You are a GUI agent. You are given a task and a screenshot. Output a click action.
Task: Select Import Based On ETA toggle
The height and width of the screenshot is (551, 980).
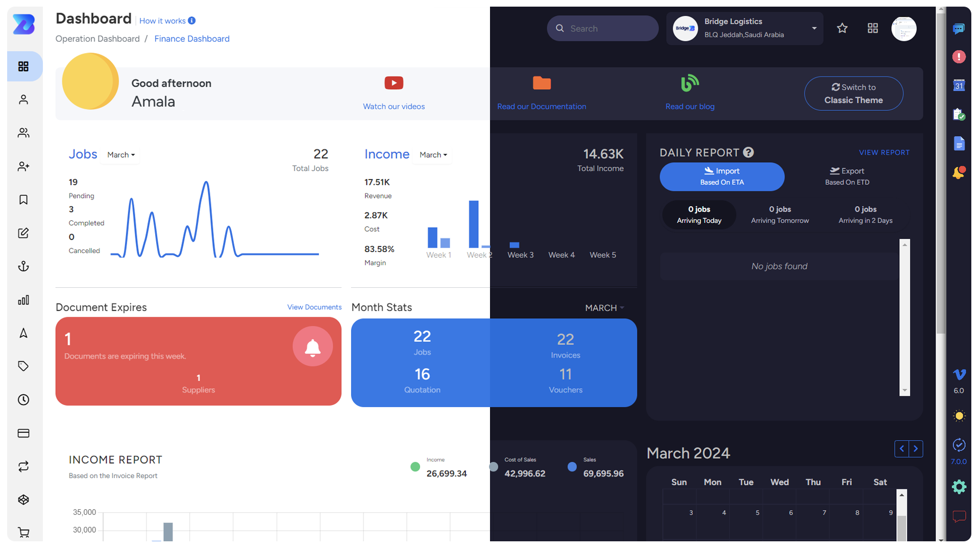pos(722,177)
